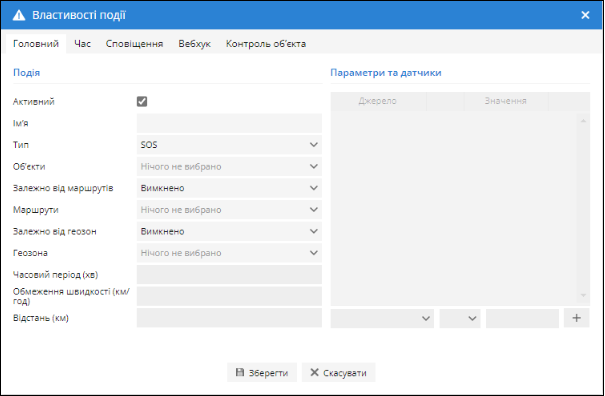Close the Властивості події dialog
Viewport: 605px width, 396px height.
585,15
